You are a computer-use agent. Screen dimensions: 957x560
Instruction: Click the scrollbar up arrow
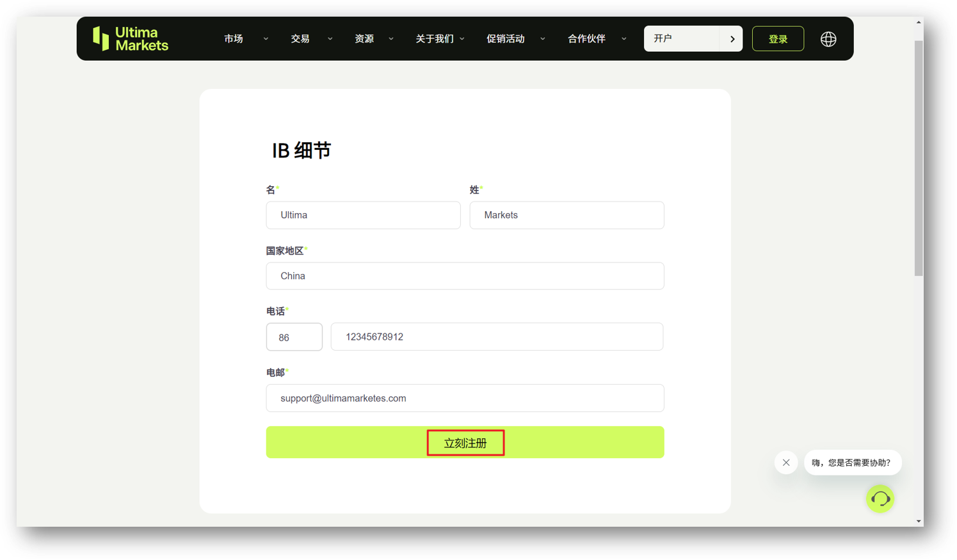(919, 22)
